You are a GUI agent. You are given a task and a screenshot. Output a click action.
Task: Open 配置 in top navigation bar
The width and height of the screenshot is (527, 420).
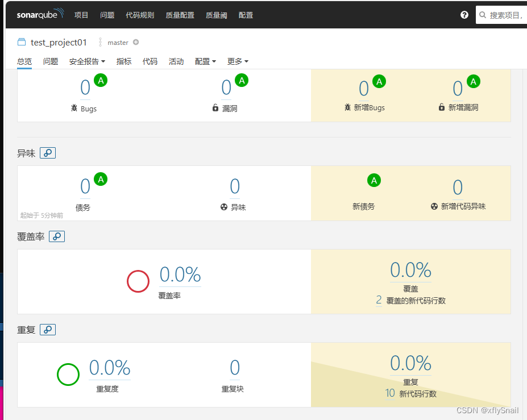[x=246, y=15]
